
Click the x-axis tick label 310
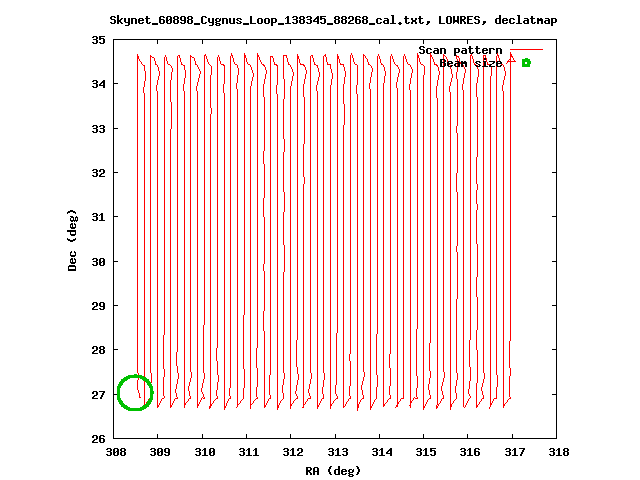click(204, 452)
